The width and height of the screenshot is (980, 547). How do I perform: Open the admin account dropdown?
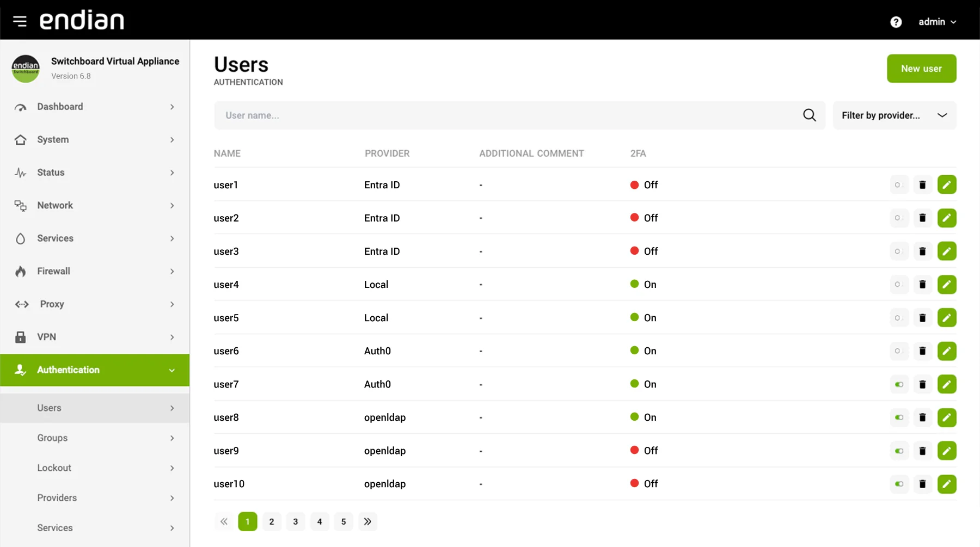click(937, 22)
